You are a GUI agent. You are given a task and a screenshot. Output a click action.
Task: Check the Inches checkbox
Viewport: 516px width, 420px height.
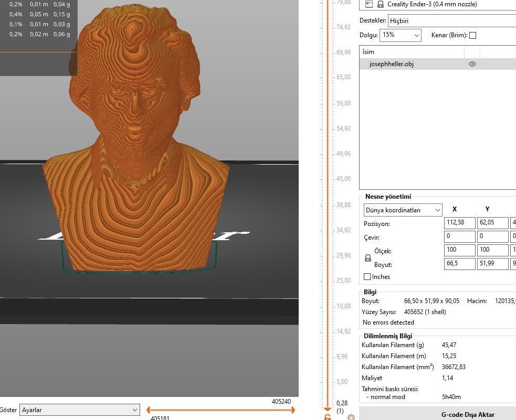367,277
